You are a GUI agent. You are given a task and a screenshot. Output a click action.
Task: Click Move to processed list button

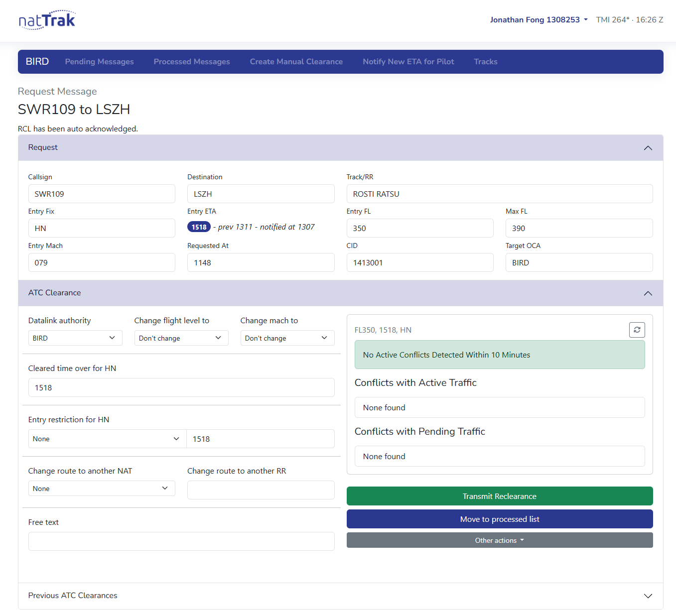coord(500,519)
